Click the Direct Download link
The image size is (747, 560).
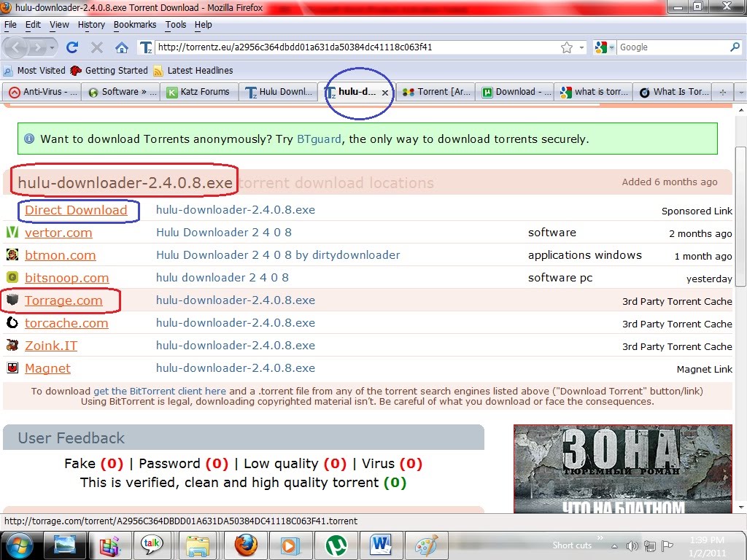(x=76, y=210)
